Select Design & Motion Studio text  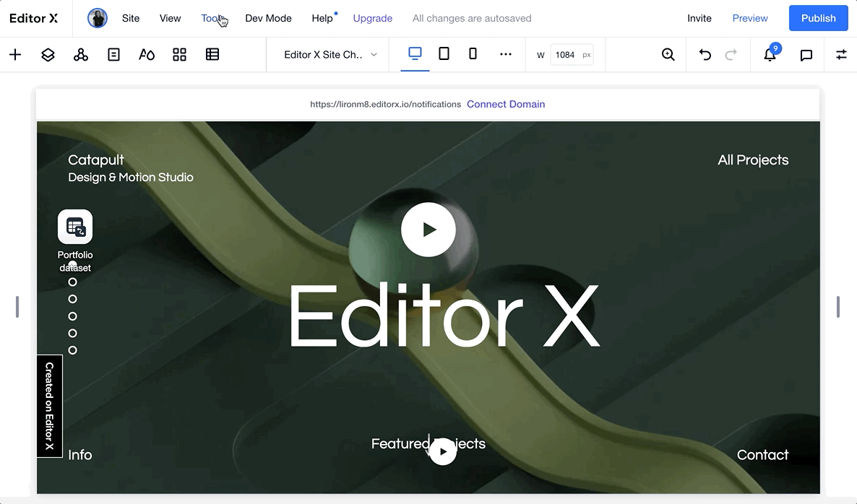131,178
